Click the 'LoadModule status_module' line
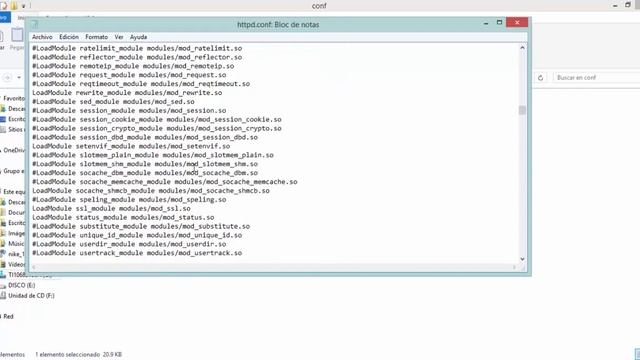The width and height of the screenshot is (640, 360). [x=123, y=217]
